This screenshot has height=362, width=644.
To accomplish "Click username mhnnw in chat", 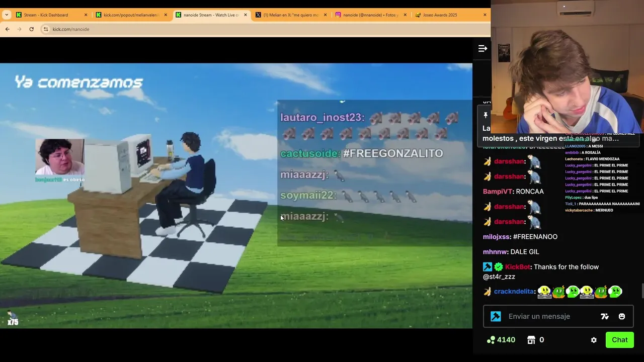I will point(495,252).
